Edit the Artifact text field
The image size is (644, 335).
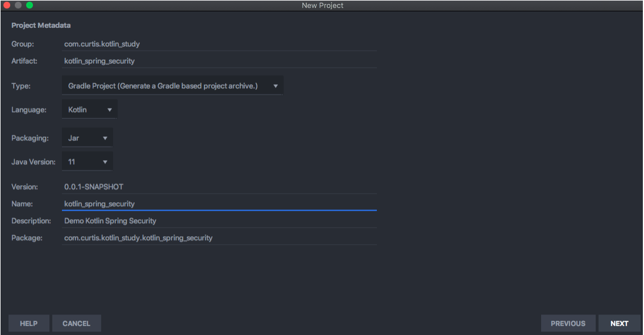tap(219, 61)
